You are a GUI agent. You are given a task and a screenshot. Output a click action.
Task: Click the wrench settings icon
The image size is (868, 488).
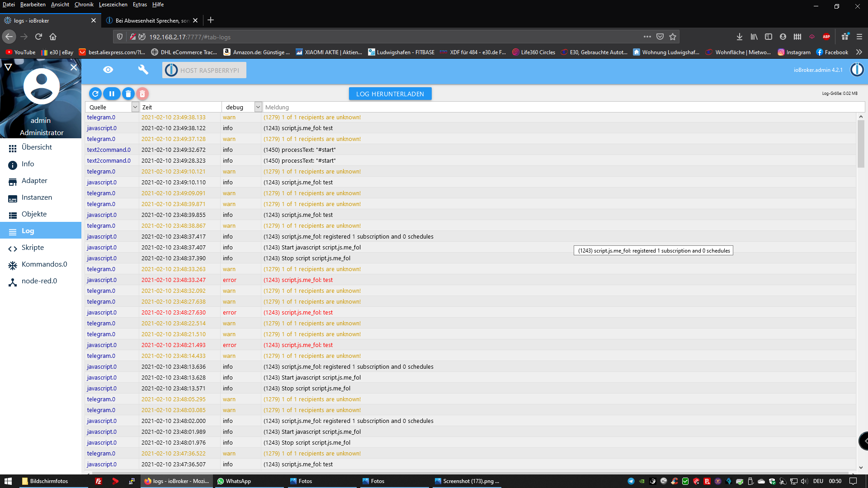click(143, 70)
